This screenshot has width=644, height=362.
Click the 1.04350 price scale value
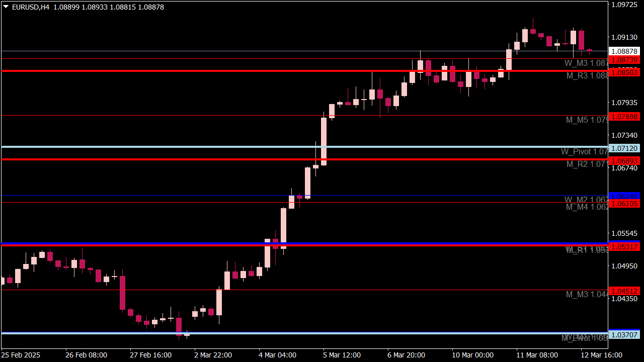624,299
